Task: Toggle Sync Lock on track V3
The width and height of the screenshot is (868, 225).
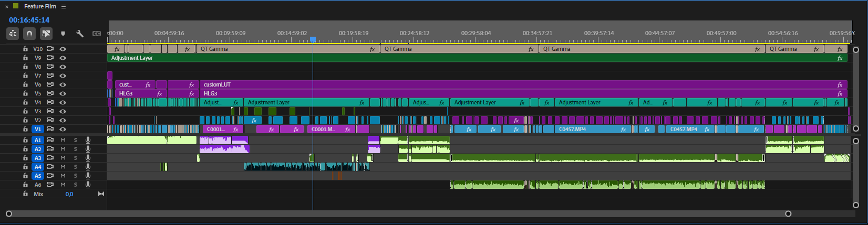Action: 50,111
